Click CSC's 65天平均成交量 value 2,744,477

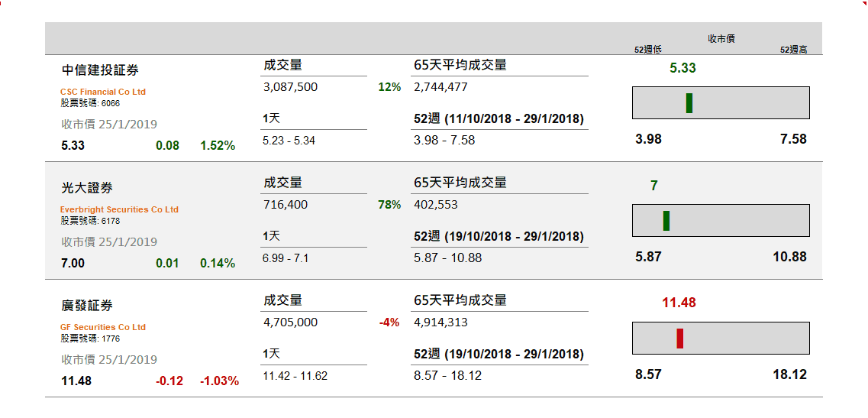click(440, 87)
